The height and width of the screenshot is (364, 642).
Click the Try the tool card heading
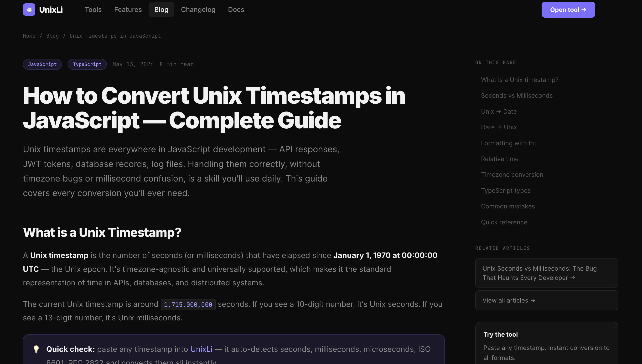500,334
